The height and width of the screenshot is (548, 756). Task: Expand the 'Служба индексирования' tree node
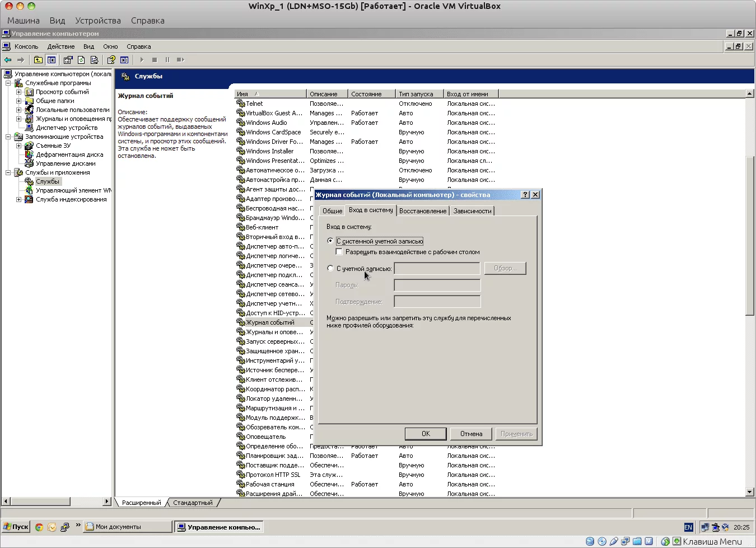coord(18,199)
